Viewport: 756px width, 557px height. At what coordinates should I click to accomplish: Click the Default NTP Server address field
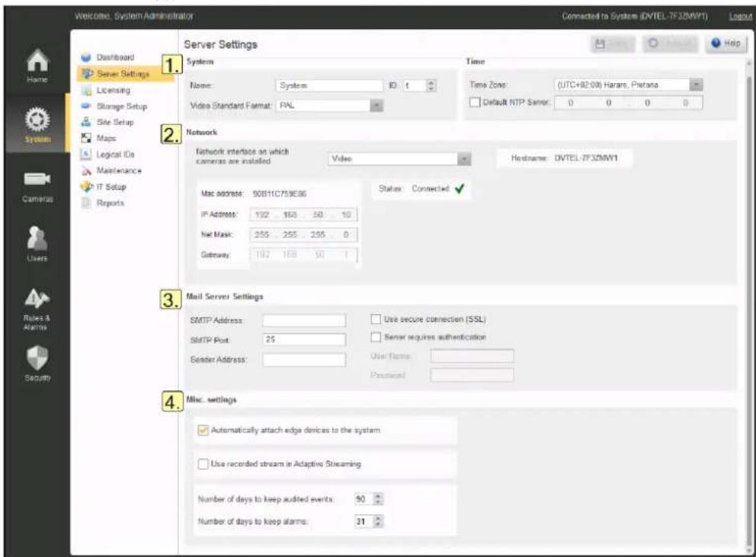(628, 103)
